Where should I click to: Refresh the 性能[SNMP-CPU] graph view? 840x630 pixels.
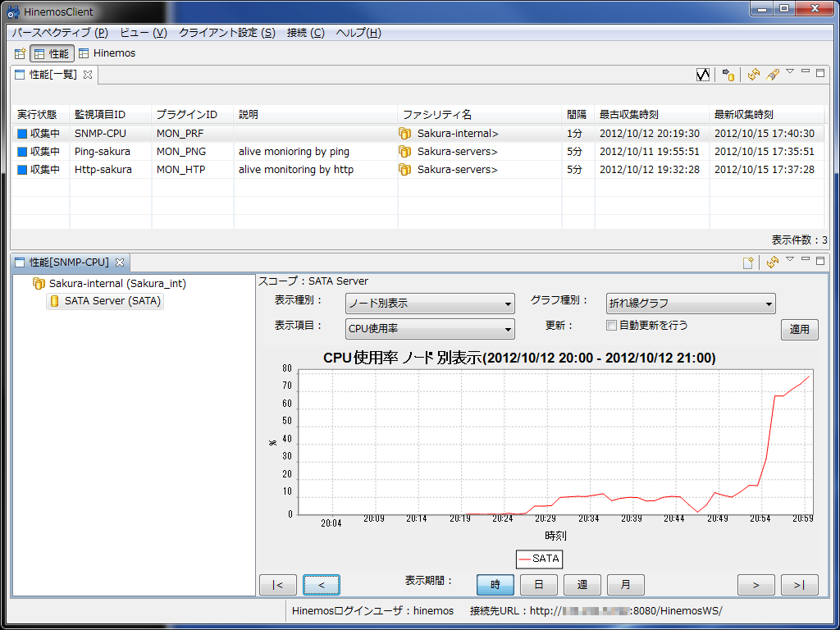click(772, 262)
